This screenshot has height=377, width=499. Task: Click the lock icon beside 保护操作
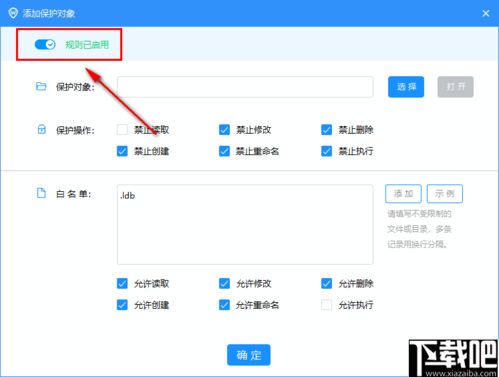[x=41, y=129]
